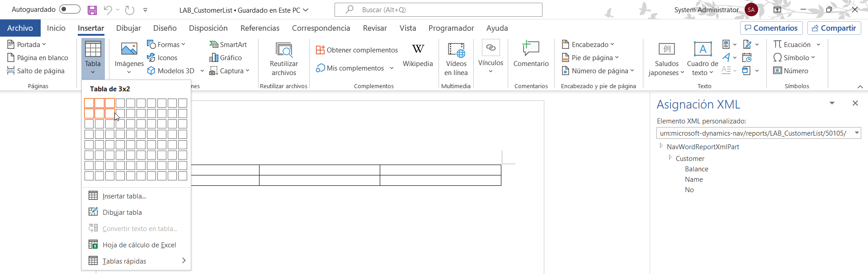Click the Compartir button
The image size is (868, 274).
point(834,28)
